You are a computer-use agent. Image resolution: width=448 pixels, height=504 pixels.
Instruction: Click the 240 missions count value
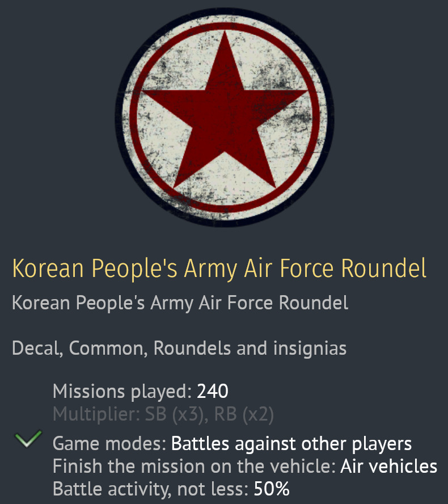213,391
